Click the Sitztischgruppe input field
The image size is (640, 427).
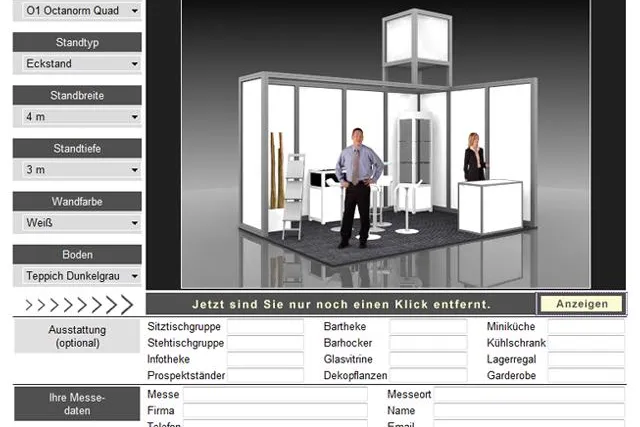(x=265, y=327)
